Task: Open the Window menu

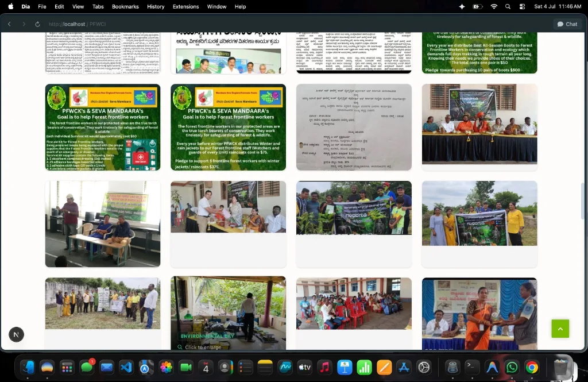Action: click(216, 6)
